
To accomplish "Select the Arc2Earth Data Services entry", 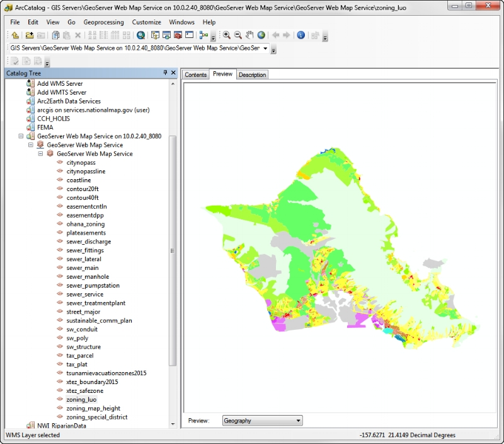I will [69, 101].
